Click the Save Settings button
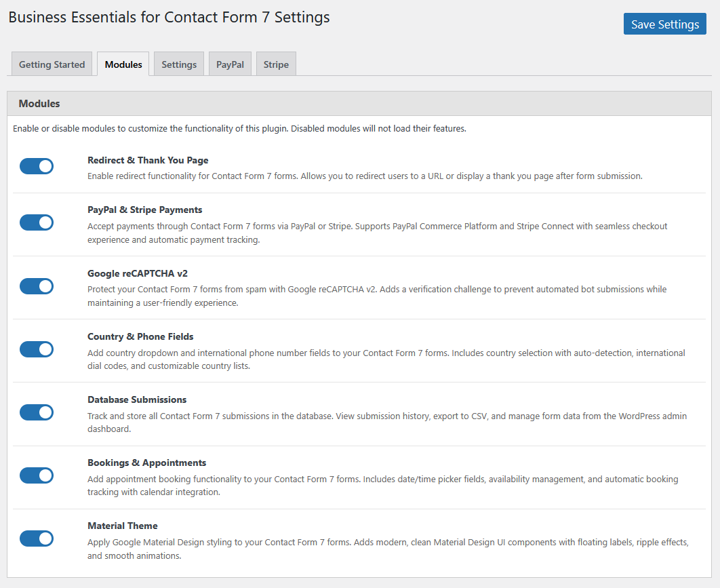Image resolution: width=720 pixels, height=588 pixels. 664,24
